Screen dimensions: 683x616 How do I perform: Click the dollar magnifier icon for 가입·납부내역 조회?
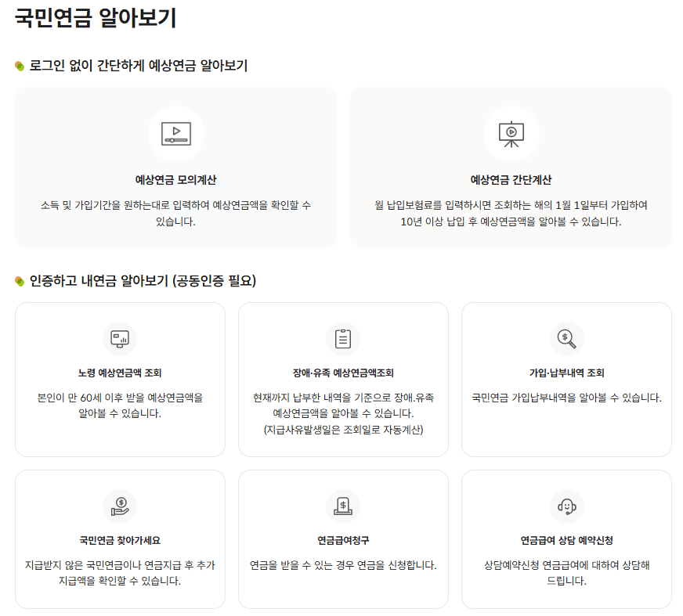(566, 339)
